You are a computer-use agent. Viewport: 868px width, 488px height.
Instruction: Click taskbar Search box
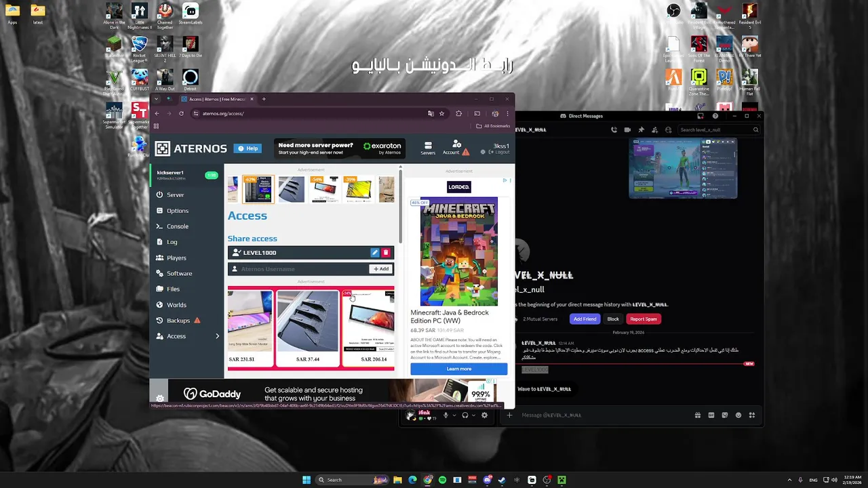(x=353, y=480)
